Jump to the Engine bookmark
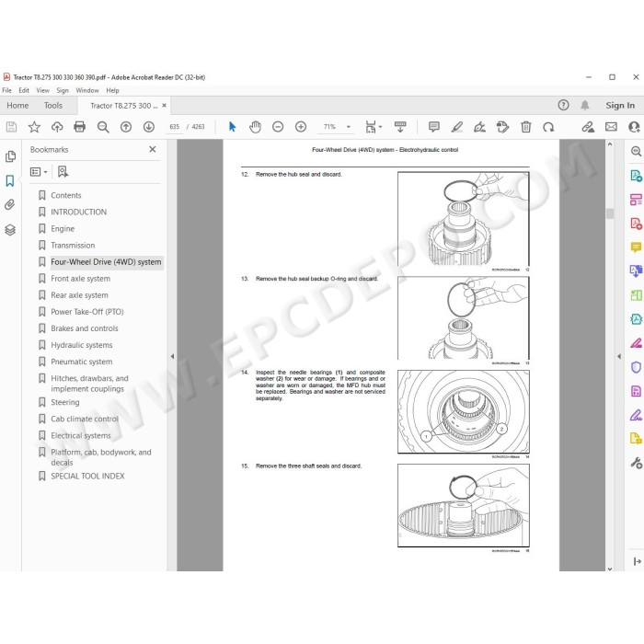This screenshot has height=644, width=644. (63, 229)
